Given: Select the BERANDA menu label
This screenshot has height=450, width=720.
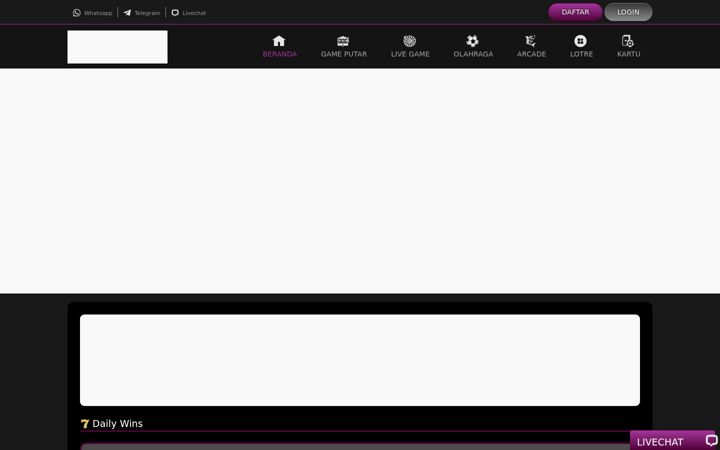Looking at the screenshot, I should tap(280, 54).
